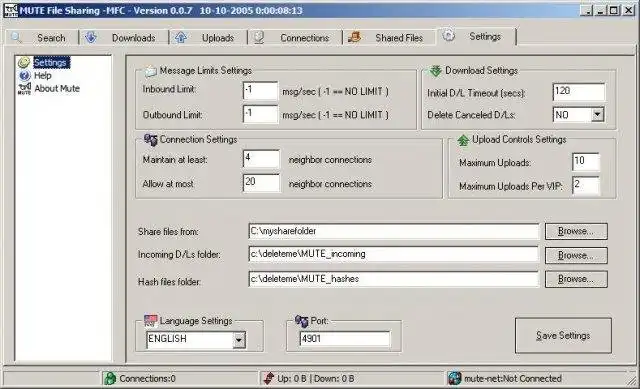
Task: Click the Up: 0 B | Down: 0 B status text
Action: tap(316, 378)
